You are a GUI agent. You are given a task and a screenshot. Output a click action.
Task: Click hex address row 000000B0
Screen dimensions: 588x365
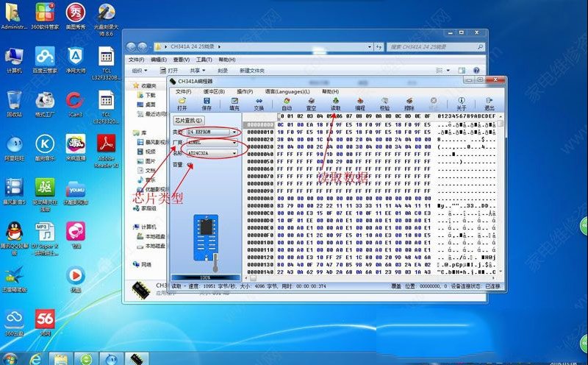tap(260, 206)
